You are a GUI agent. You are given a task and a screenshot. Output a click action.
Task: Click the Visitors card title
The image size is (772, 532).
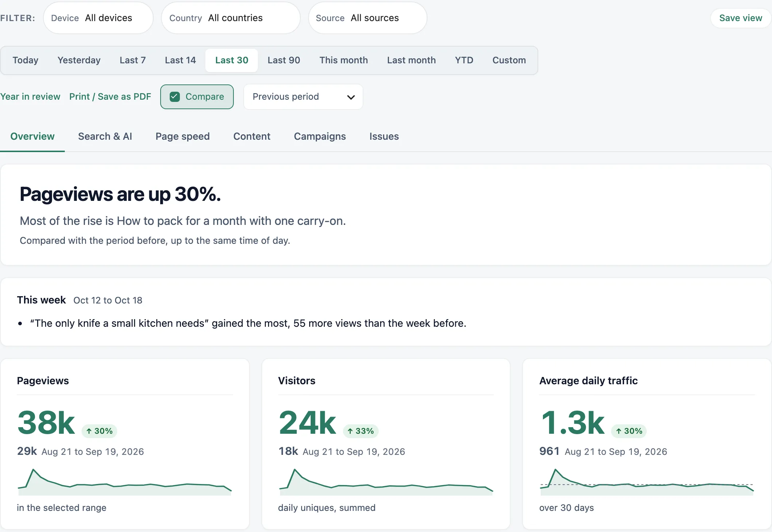[x=296, y=381]
